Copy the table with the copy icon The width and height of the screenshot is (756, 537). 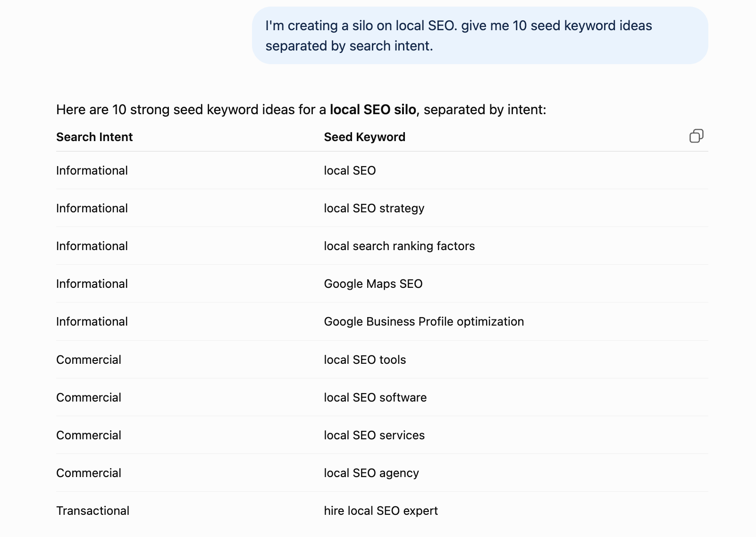click(x=696, y=136)
